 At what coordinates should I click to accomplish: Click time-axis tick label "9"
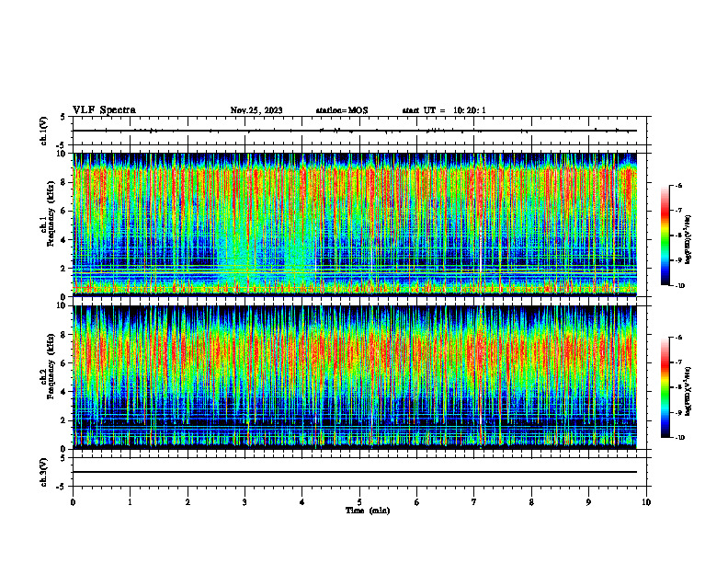coord(588,502)
